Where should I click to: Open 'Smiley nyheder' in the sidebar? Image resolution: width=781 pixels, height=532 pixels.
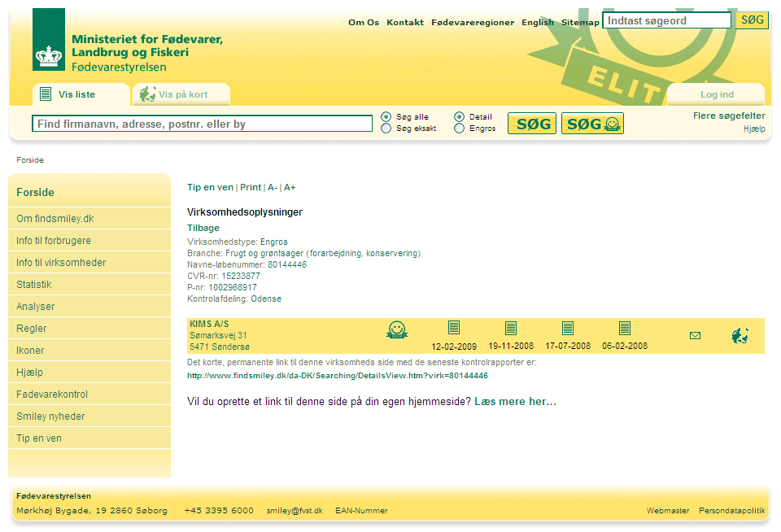(50, 416)
